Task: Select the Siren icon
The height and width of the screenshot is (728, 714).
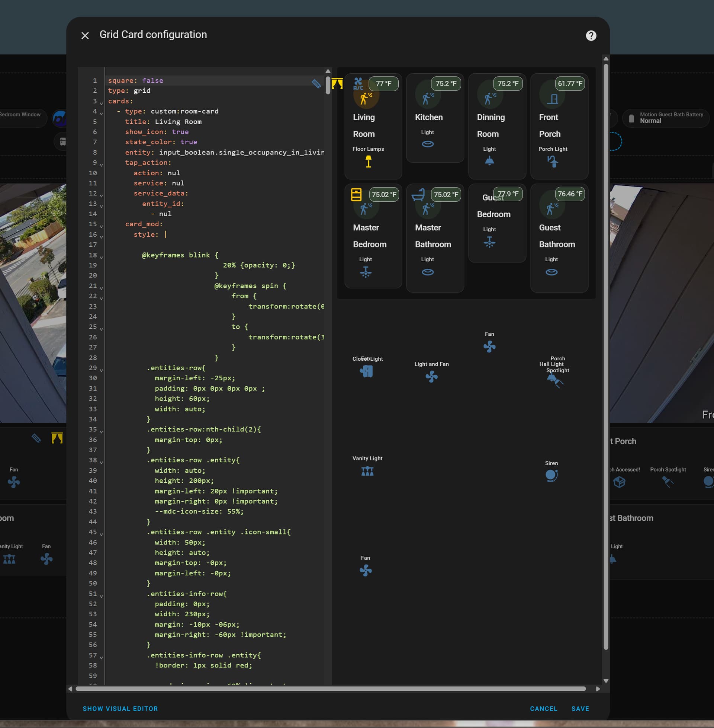Action: [x=551, y=475]
